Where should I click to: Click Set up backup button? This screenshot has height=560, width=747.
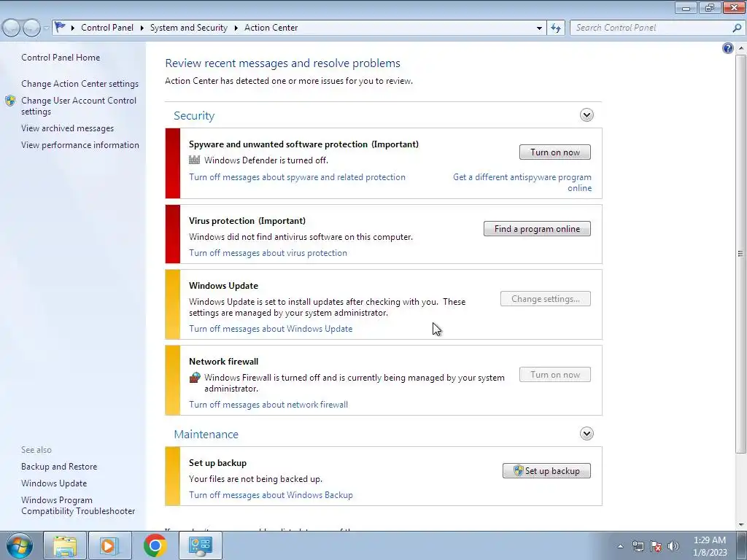pos(546,470)
